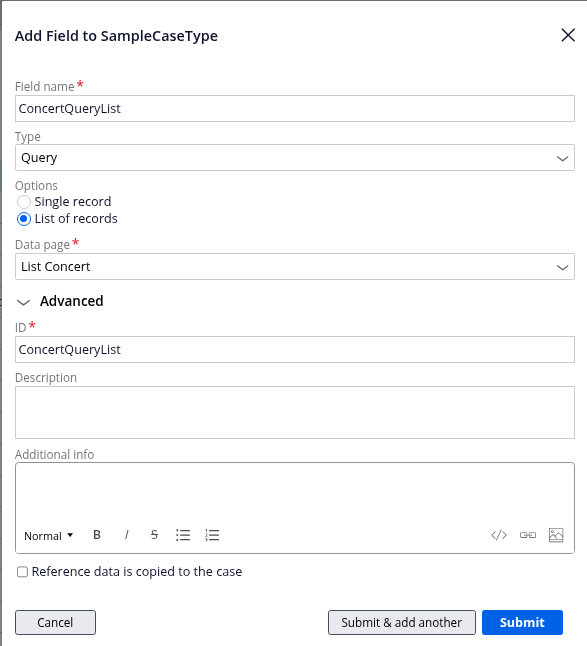Apply italic formatting in rich text editor

tap(126, 535)
